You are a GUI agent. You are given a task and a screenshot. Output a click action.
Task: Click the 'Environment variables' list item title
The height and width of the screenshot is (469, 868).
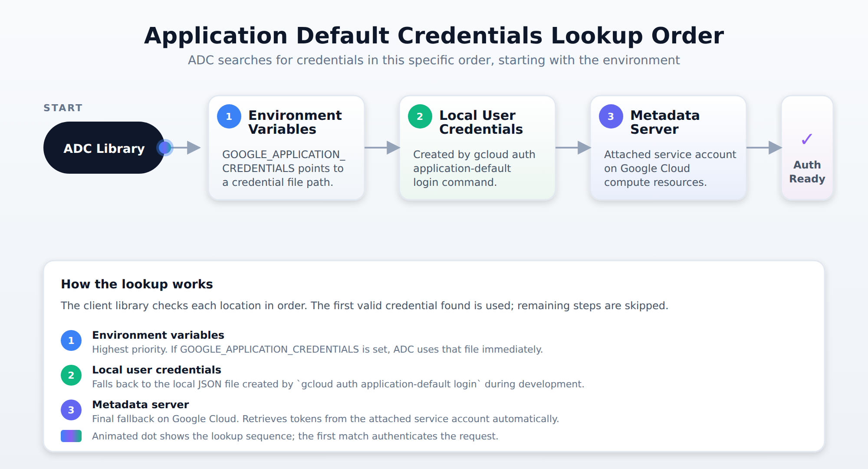tap(158, 335)
